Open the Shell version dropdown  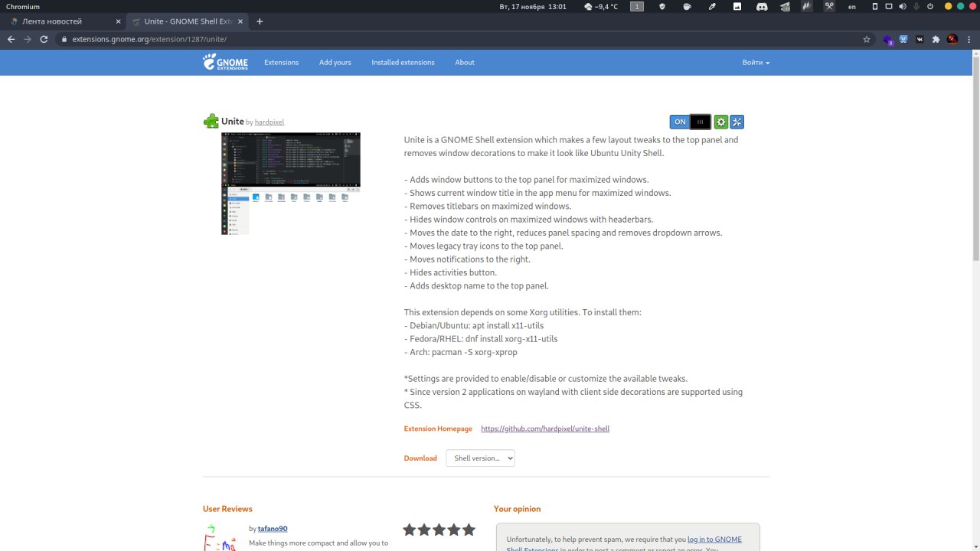[x=481, y=458]
